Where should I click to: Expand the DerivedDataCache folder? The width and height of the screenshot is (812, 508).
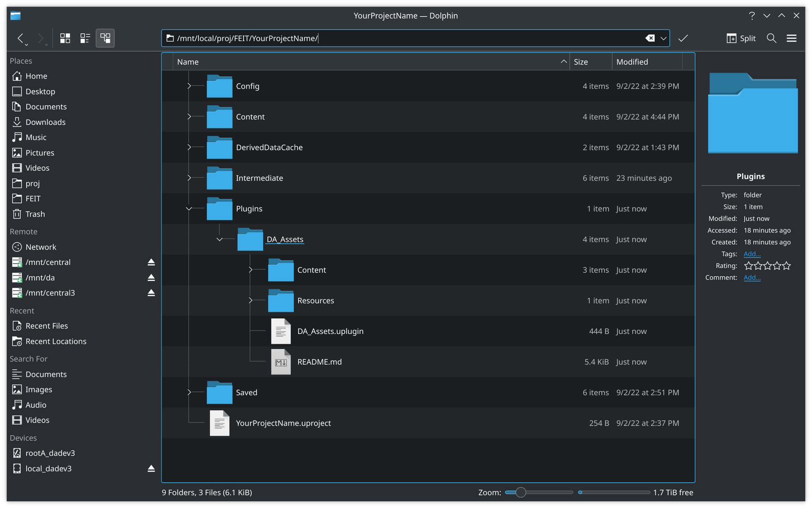point(189,147)
